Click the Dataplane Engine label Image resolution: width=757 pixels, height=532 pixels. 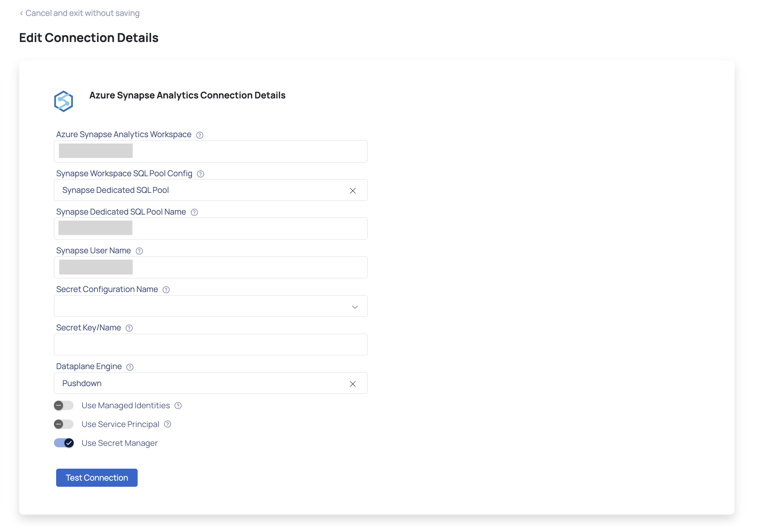coord(89,367)
